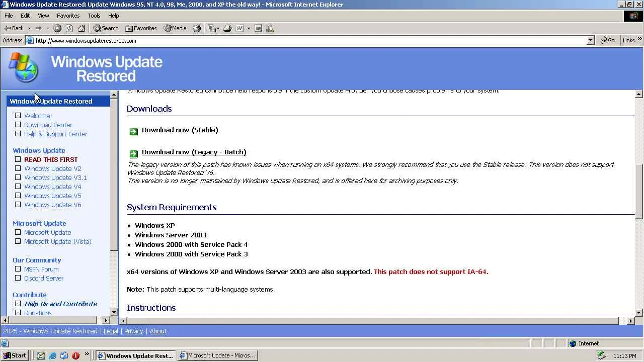Print the page with the printer icon
Screen dimensions: 644x362
point(227,28)
